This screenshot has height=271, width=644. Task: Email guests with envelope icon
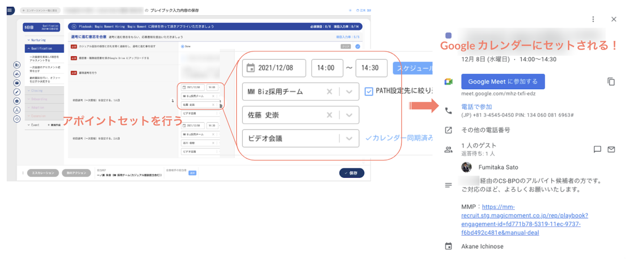[x=611, y=149]
